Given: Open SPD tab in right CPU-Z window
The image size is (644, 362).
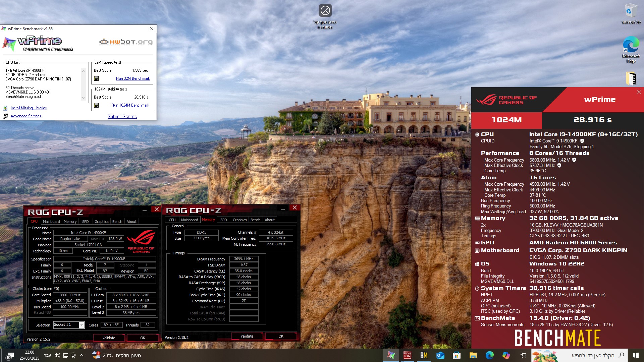Looking at the screenshot, I should pyautogui.click(x=224, y=220).
